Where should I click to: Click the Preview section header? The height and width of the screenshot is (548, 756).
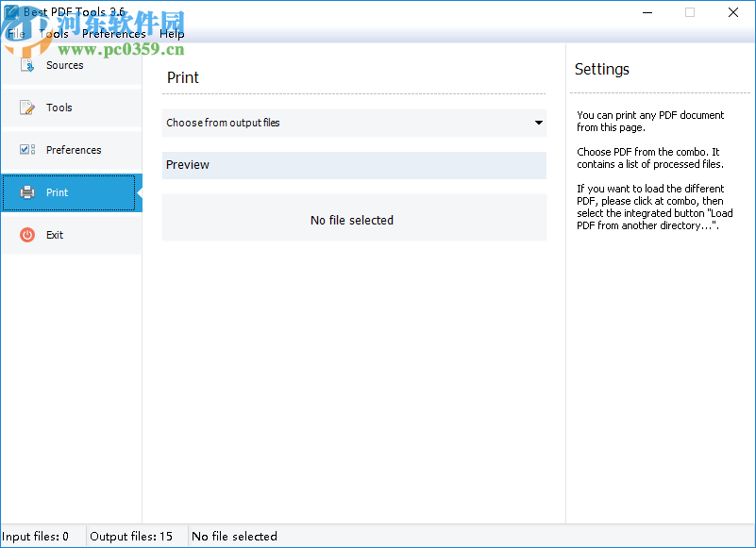(354, 165)
